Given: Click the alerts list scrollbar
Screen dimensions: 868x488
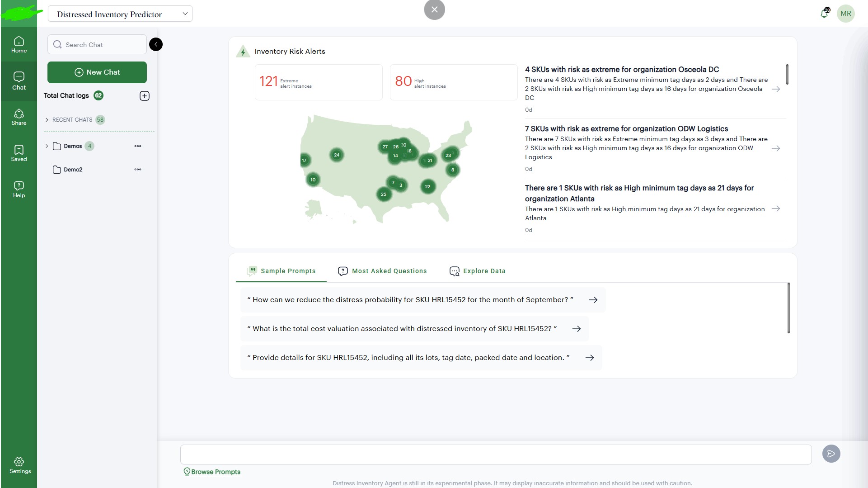Looking at the screenshot, I should [787, 75].
